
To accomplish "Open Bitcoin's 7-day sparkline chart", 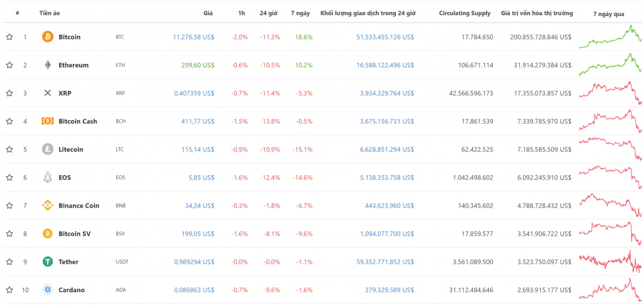I will tap(611, 37).
